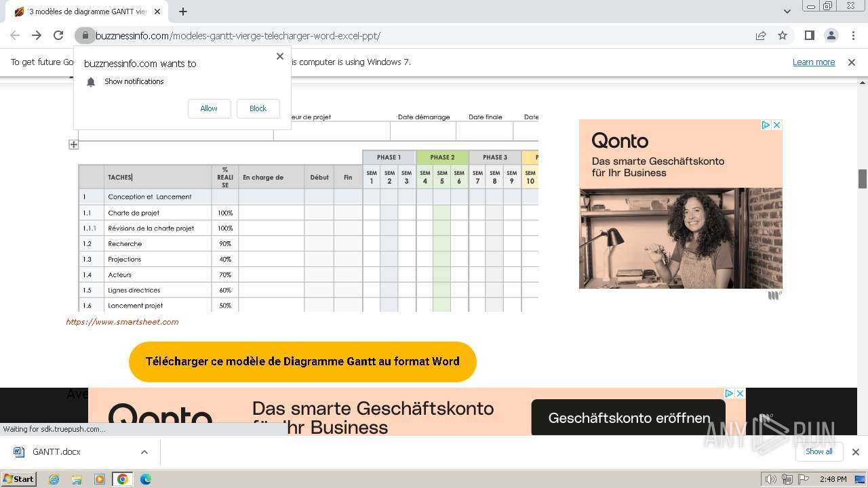Expand the tab search chevron
This screenshot has height=488, width=868.
pyautogui.click(x=787, y=12)
